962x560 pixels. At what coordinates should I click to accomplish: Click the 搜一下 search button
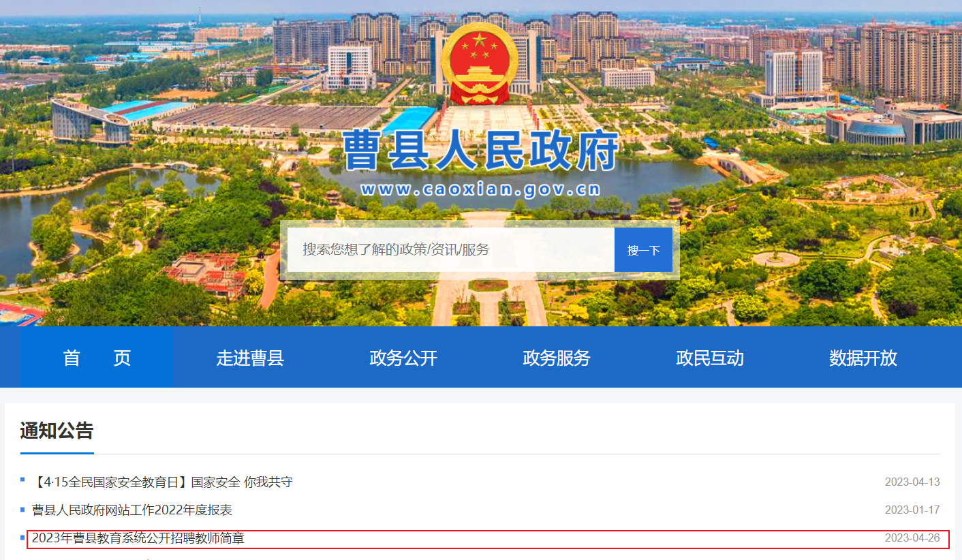[x=643, y=249]
